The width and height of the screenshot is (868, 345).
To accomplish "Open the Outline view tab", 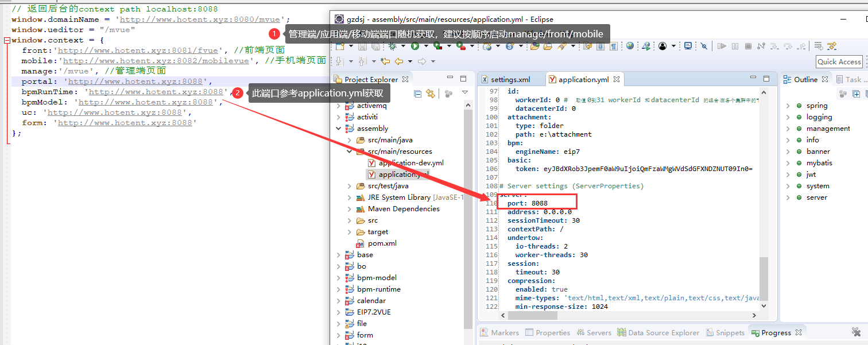I will pyautogui.click(x=805, y=80).
